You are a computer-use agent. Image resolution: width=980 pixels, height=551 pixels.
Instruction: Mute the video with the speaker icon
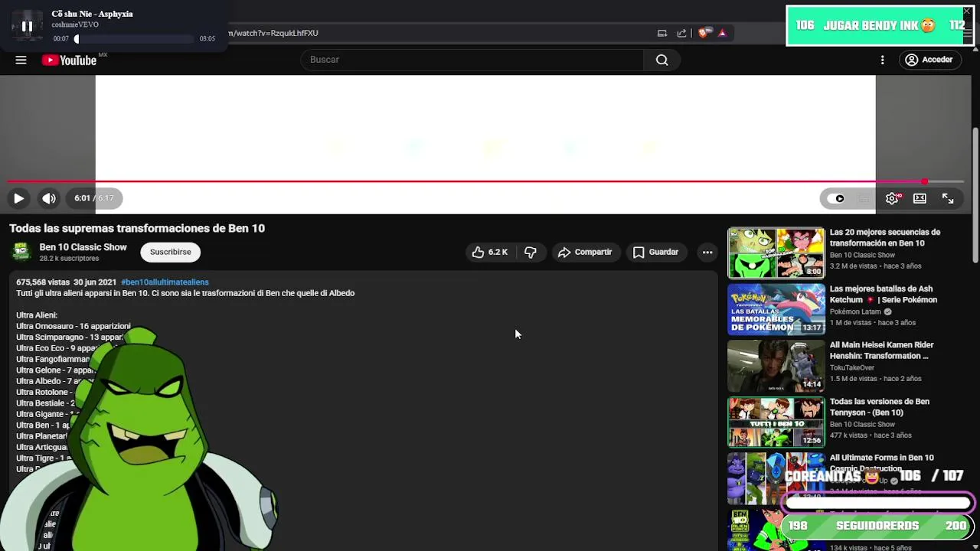point(49,198)
